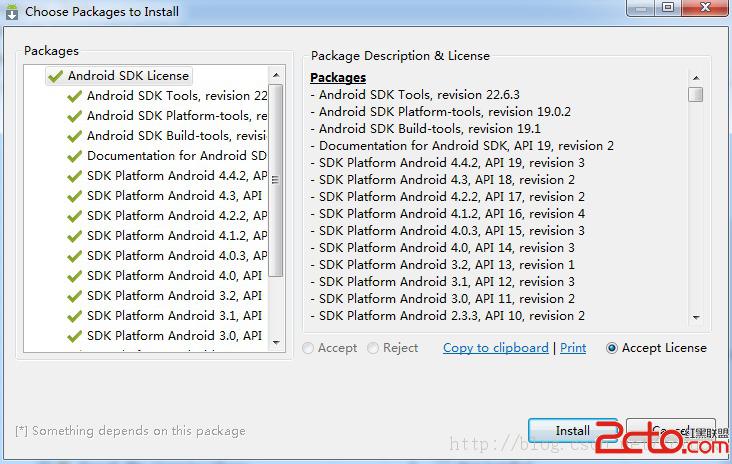Select SDK Platform Android 4.3 in package tree

click(174, 196)
